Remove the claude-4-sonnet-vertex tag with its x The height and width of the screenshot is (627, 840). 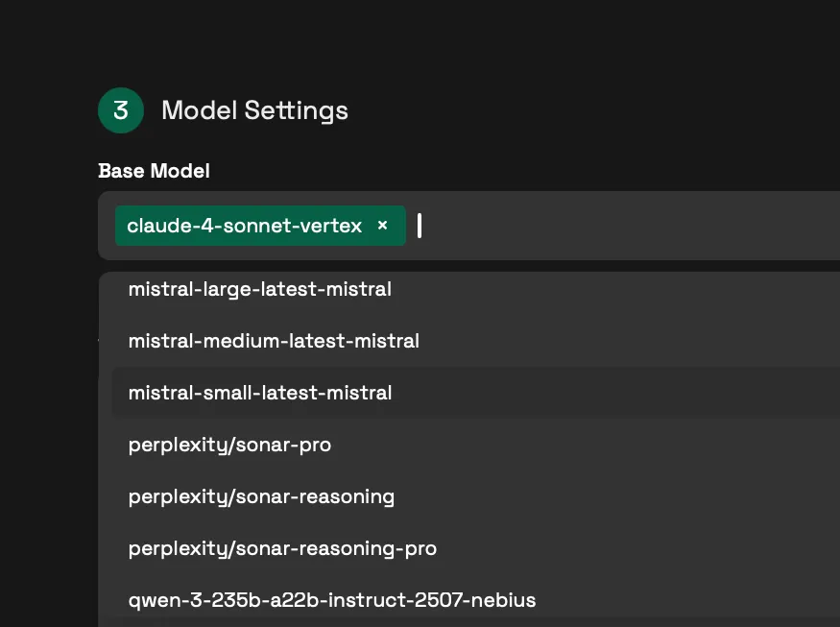(382, 226)
